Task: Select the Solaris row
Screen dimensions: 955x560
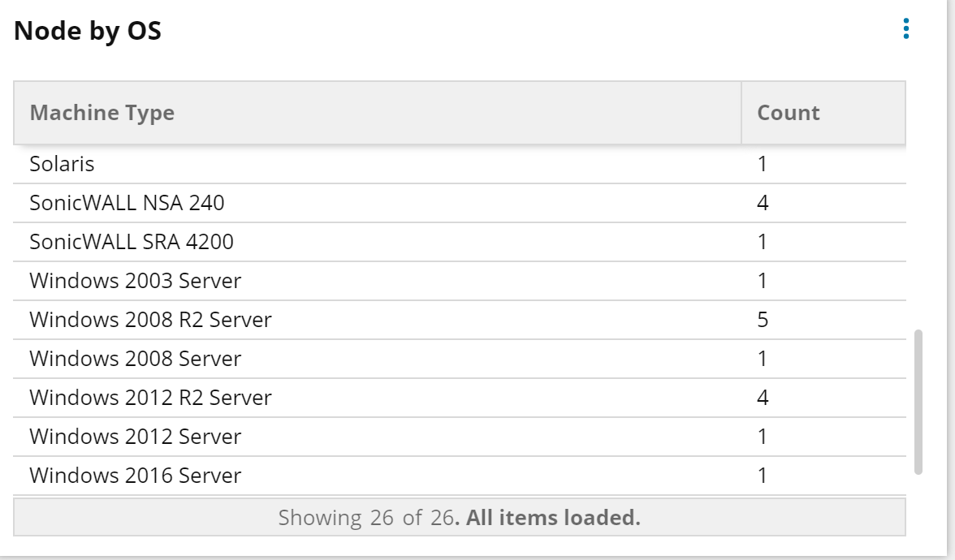Action: coord(460,164)
